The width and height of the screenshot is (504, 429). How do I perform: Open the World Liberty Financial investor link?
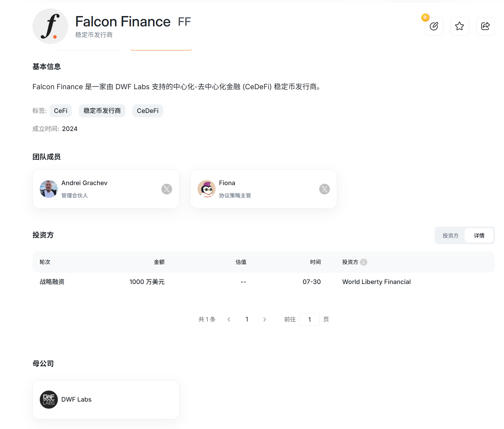point(376,282)
